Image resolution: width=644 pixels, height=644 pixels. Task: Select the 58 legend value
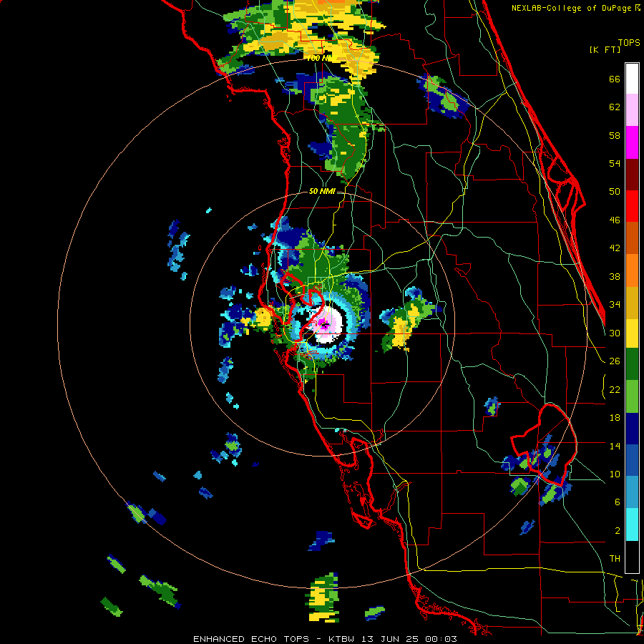(x=615, y=136)
